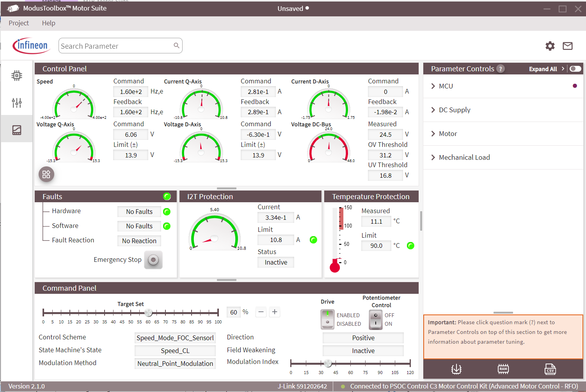Click the CSV export icon
The image size is (586, 392).
click(550, 369)
